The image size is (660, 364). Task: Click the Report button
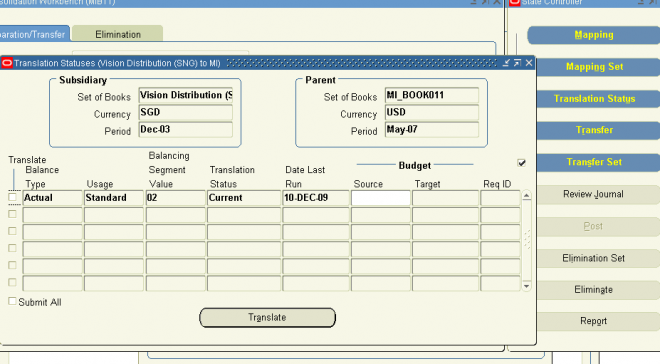click(598, 321)
